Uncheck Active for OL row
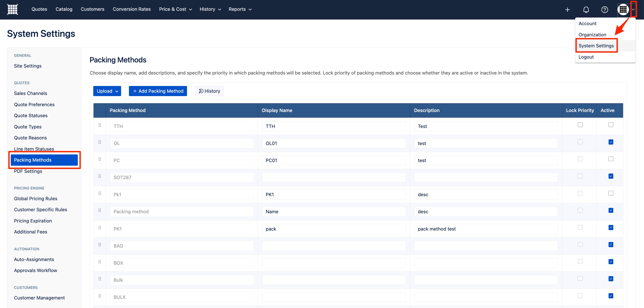The image size is (644, 308). tap(611, 142)
